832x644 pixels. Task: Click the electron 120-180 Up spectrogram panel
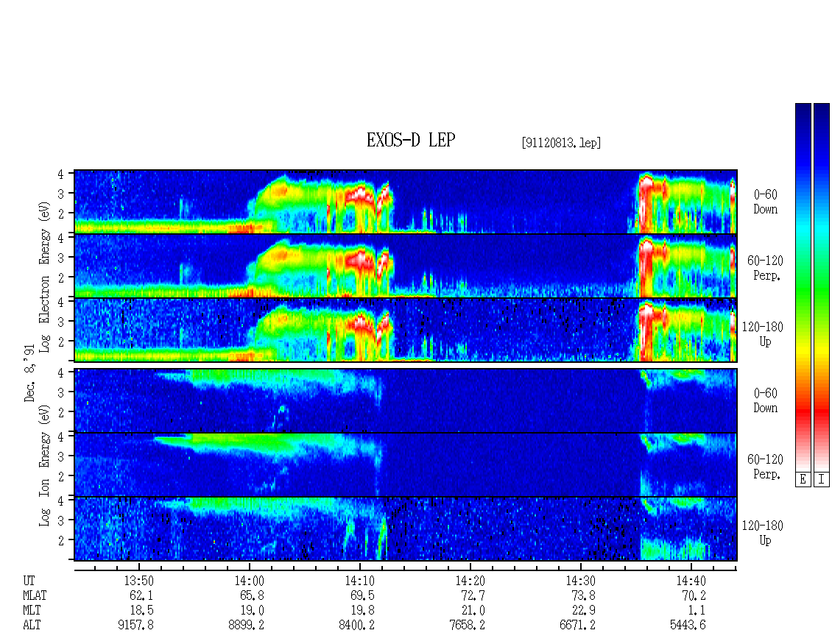coord(406,330)
